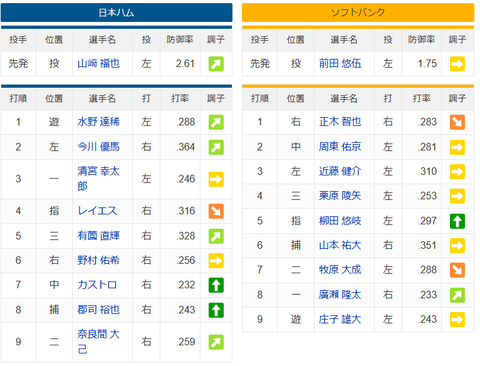Click batting average .297
This screenshot has width=480, height=366.
click(427, 221)
